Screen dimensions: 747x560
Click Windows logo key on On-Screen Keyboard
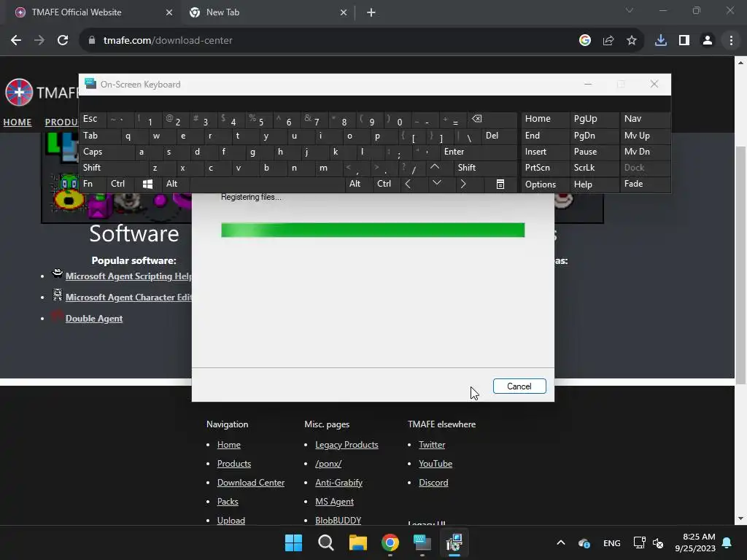147,184
